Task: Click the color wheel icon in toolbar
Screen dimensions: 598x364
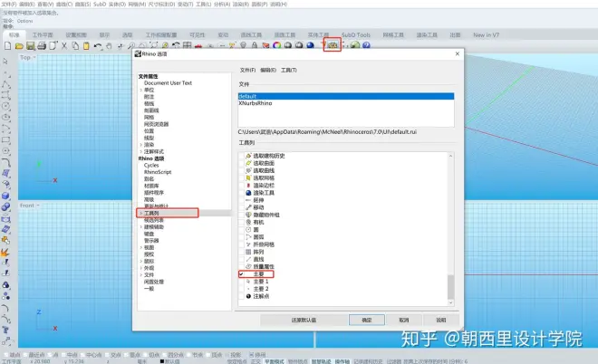Action: 277,45
